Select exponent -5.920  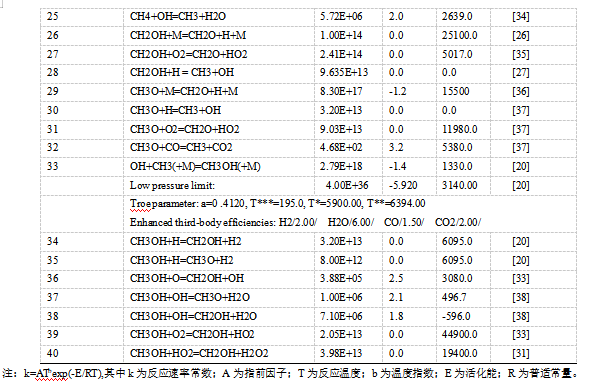click(x=403, y=185)
